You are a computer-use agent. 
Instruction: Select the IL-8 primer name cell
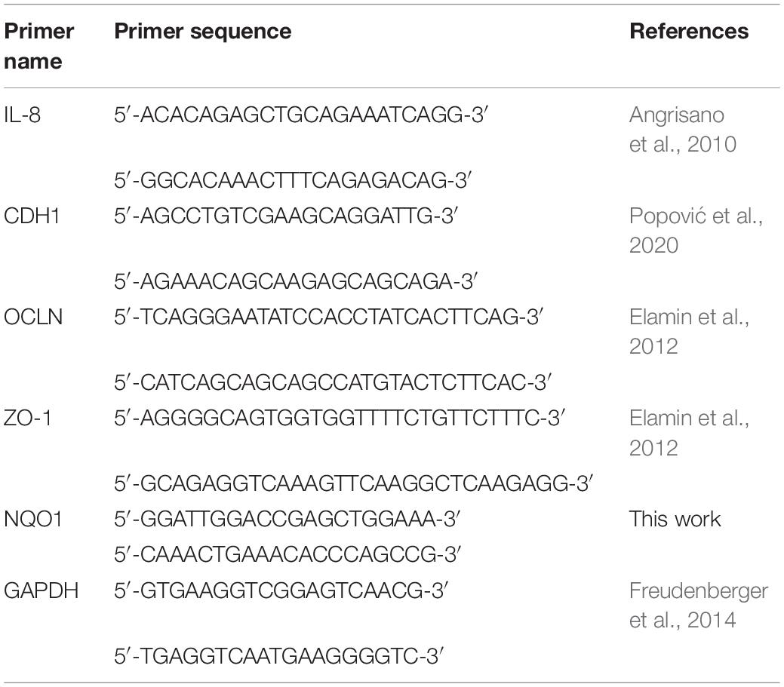(22, 115)
